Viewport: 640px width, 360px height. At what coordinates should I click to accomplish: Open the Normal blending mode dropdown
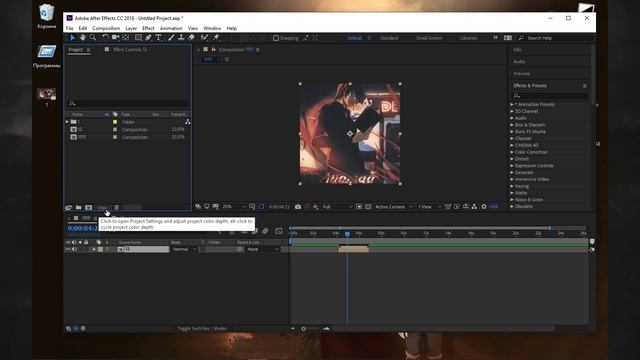pos(184,249)
